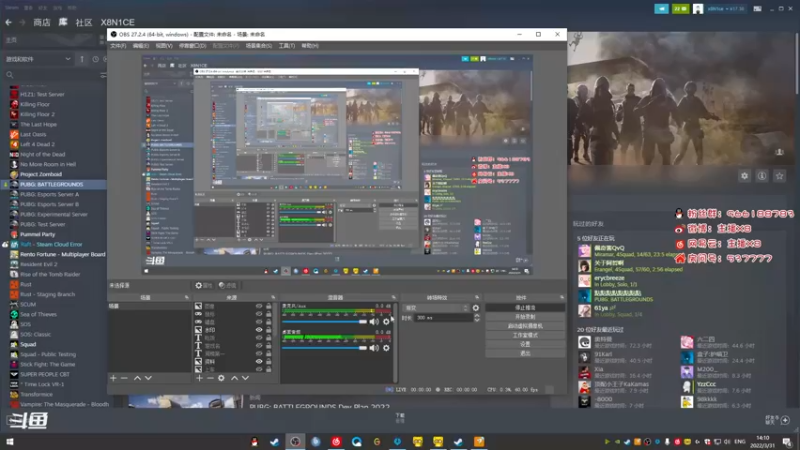Mute the desktop audio speaker icon in the OBS mixer
The image size is (800, 450).
point(374,348)
